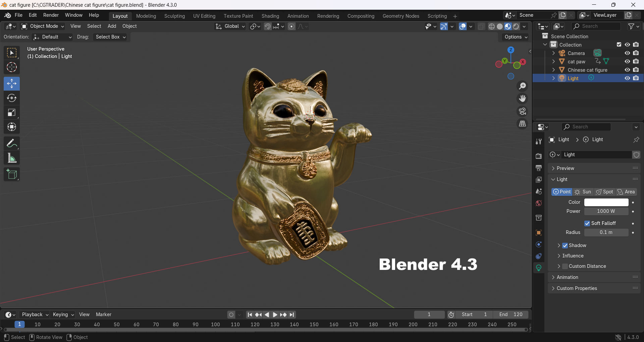Viewport: 644px width, 342px height.
Task: Enable Custom Distance checkbox
Action: 565,266
